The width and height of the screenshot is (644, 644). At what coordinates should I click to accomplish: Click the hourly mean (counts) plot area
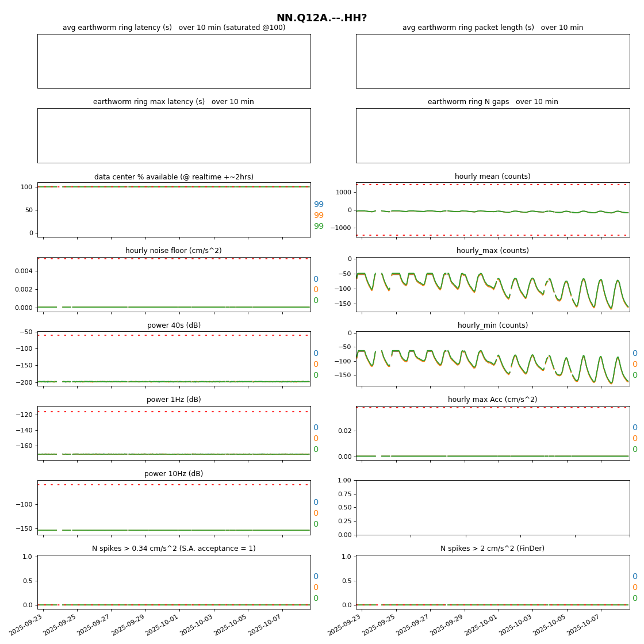tap(492, 210)
